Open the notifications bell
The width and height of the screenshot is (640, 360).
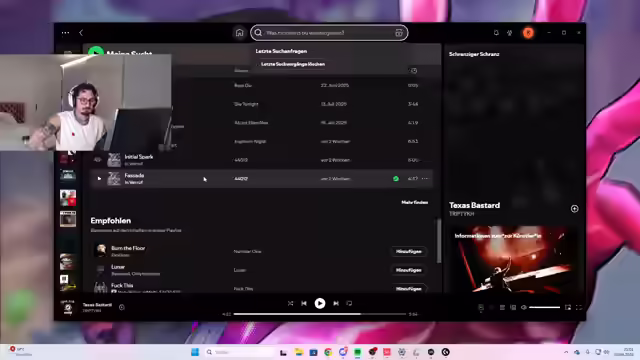click(496, 33)
